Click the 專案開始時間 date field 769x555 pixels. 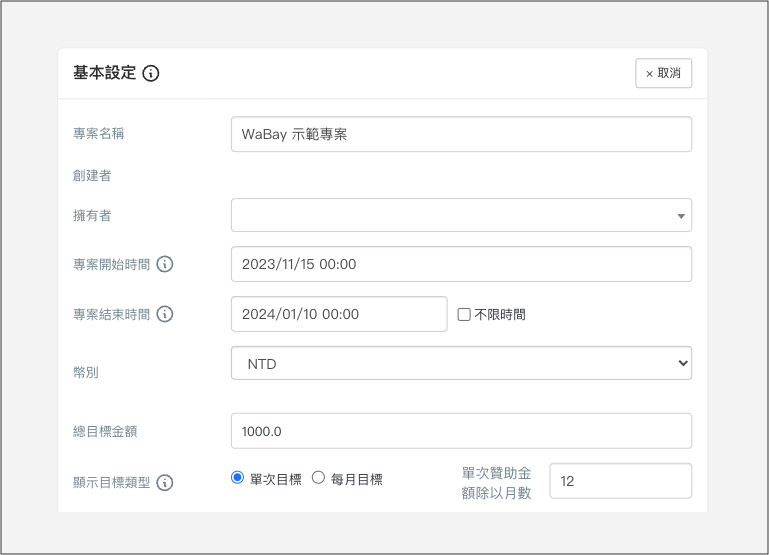[461, 264]
